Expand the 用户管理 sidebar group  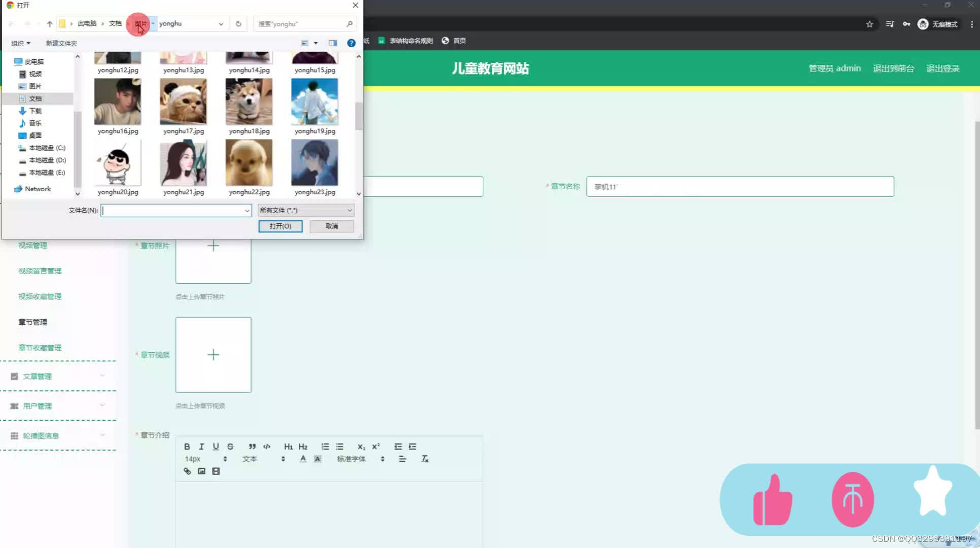[x=58, y=406]
